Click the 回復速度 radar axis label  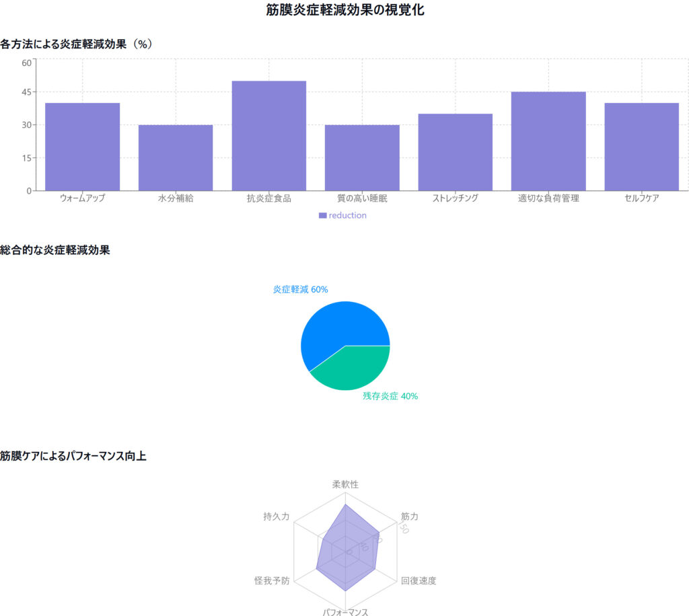[419, 581]
